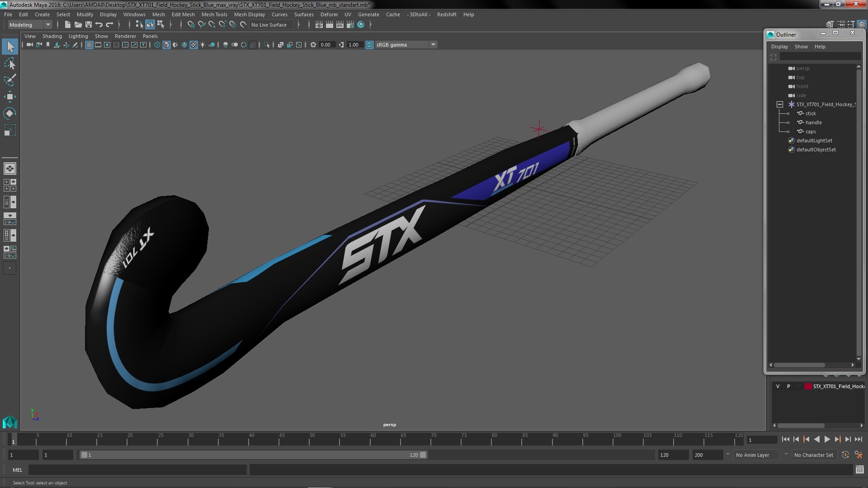Screen dimensions: 868x488
Task: Go to end of playback range
Action: pyautogui.click(x=858, y=439)
